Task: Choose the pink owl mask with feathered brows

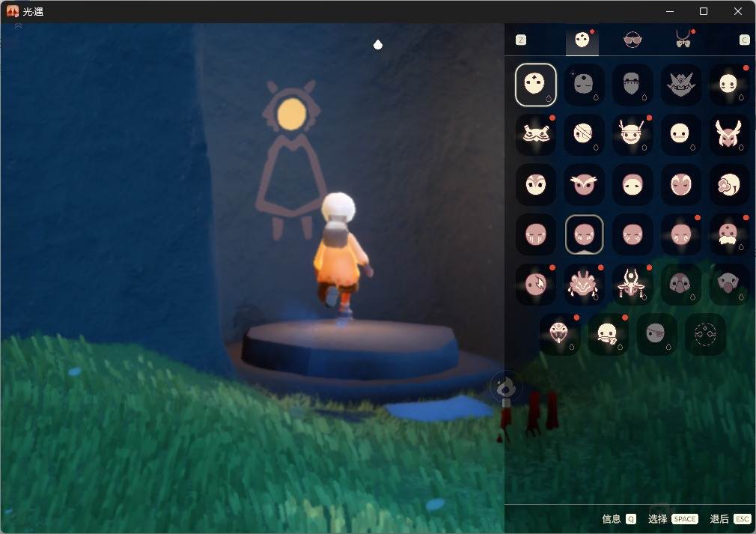Action: click(x=584, y=184)
